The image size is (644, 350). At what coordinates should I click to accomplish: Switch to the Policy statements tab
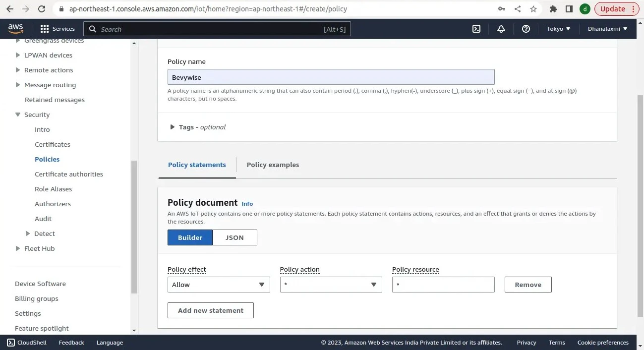pos(197,165)
